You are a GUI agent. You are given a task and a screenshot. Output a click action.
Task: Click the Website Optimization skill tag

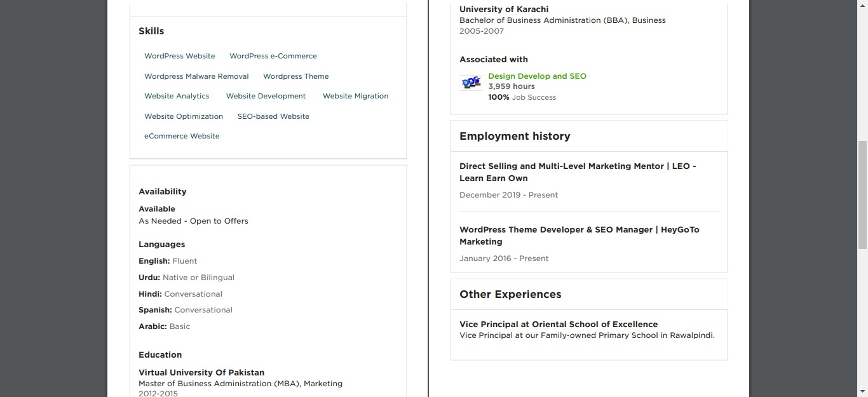(x=184, y=116)
